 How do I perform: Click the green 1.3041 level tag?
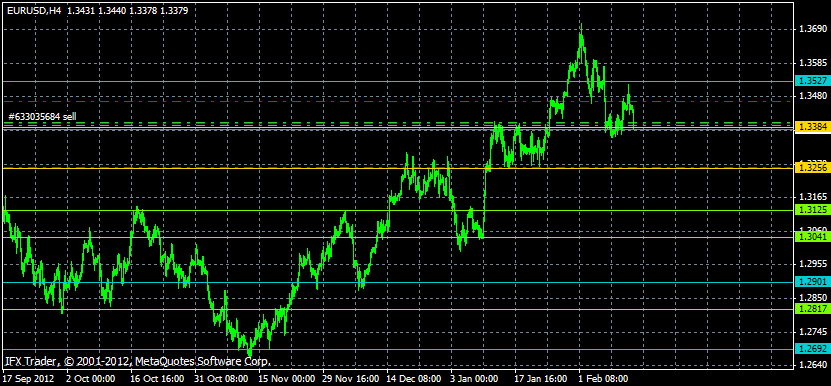[812, 238]
